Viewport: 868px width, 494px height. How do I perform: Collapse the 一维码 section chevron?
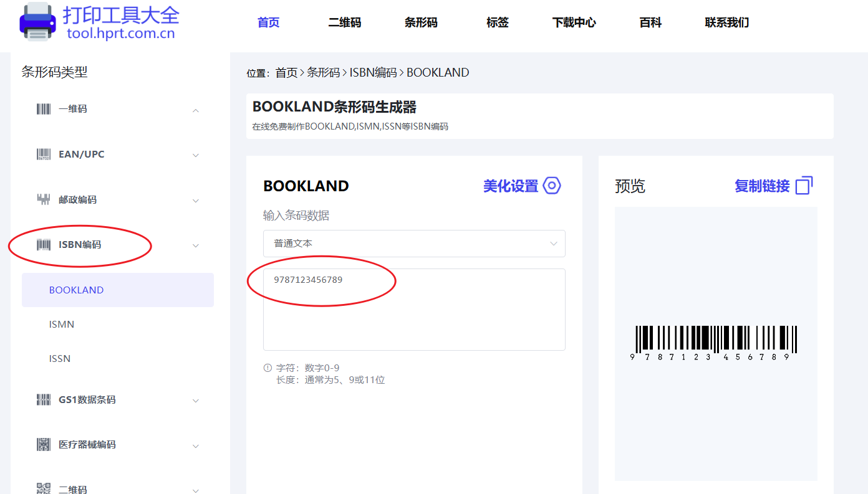[196, 110]
